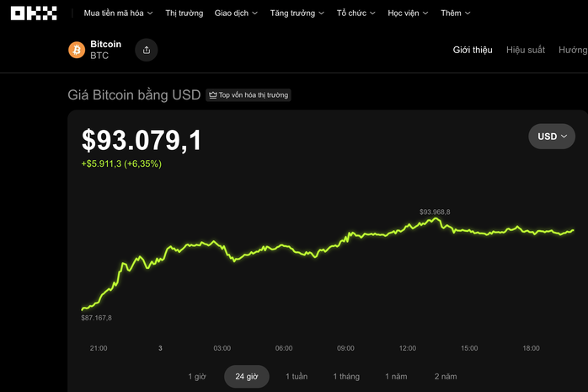
Task: Click the crown icon in market cap badge
Action: [x=212, y=95]
